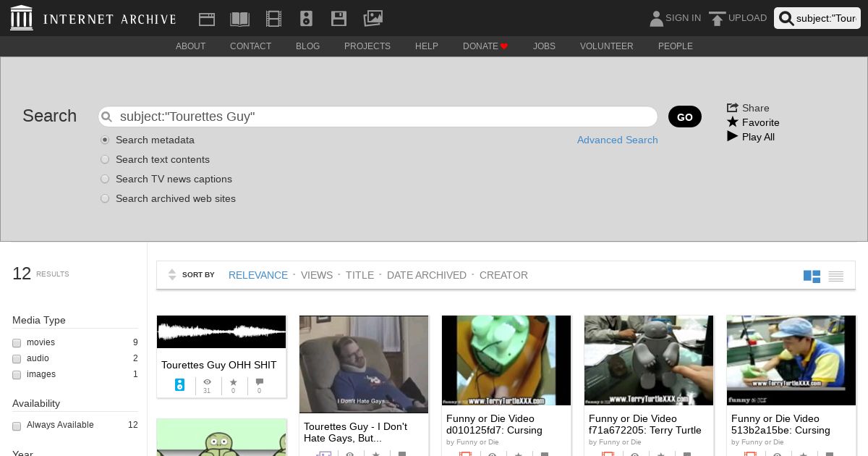Click the Upload arrow icon

point(717,19)
